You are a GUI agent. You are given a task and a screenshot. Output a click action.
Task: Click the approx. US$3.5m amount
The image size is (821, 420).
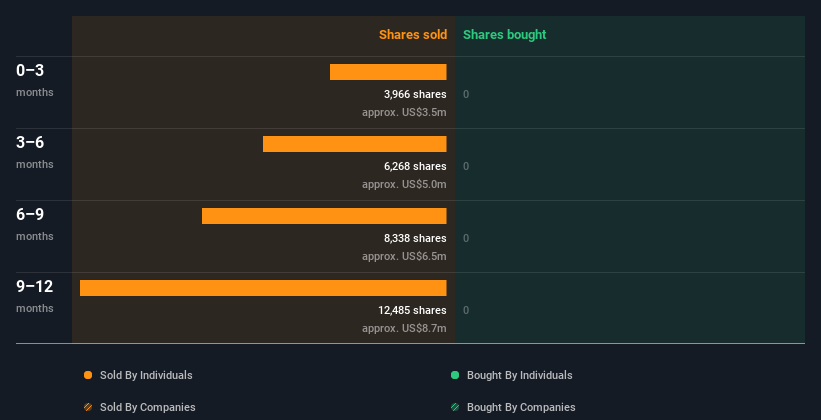click(x=404, y=112)
